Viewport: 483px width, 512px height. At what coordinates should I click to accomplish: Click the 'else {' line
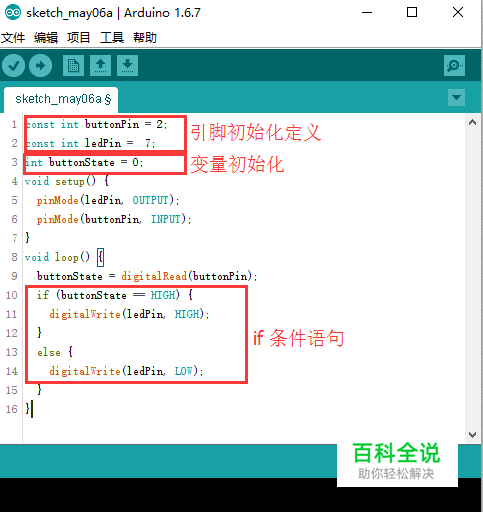[55, 352]
